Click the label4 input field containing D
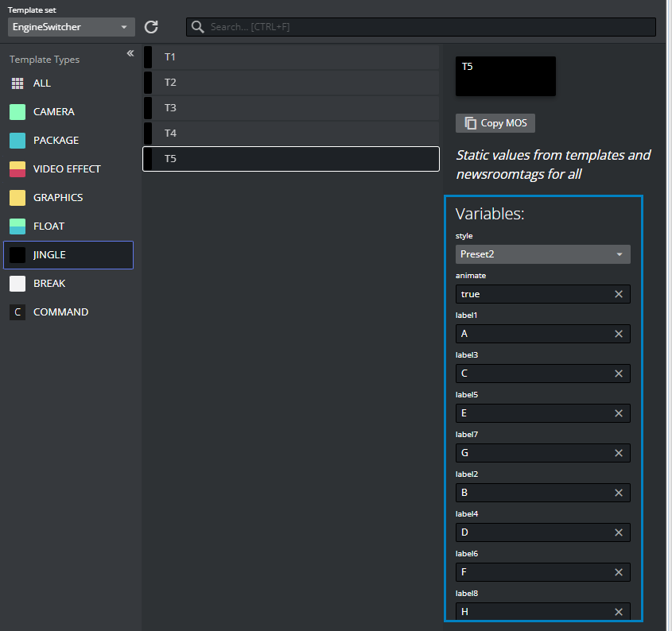 point(533,532)
